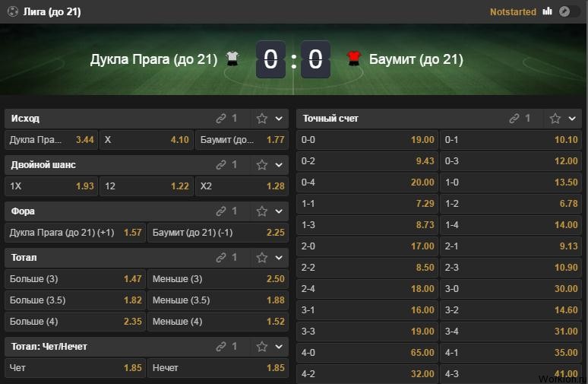Viewport: 588px width, 384px height.
Task: Click Дукла Прага white jersey icon
Action: pos(232,59)
